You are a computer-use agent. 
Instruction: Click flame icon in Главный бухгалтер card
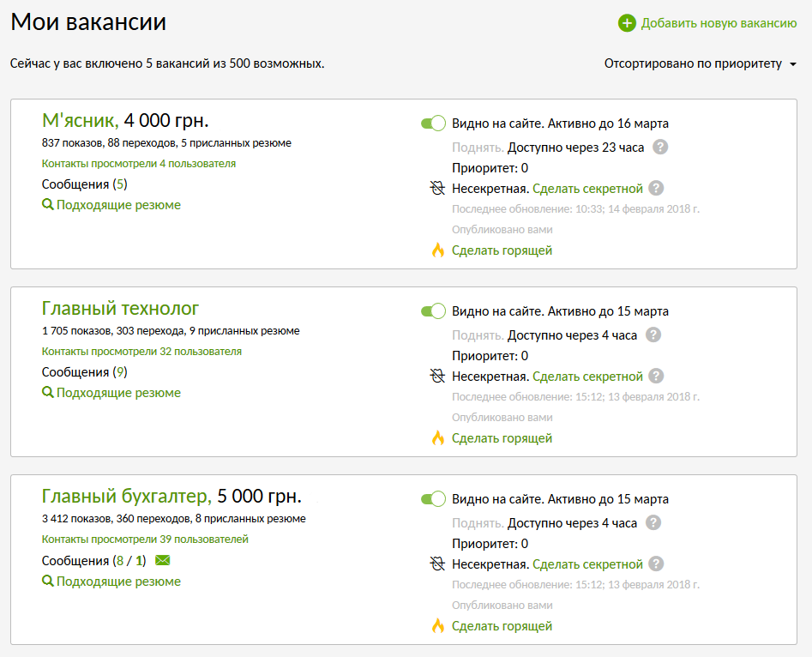coord(437,626)
